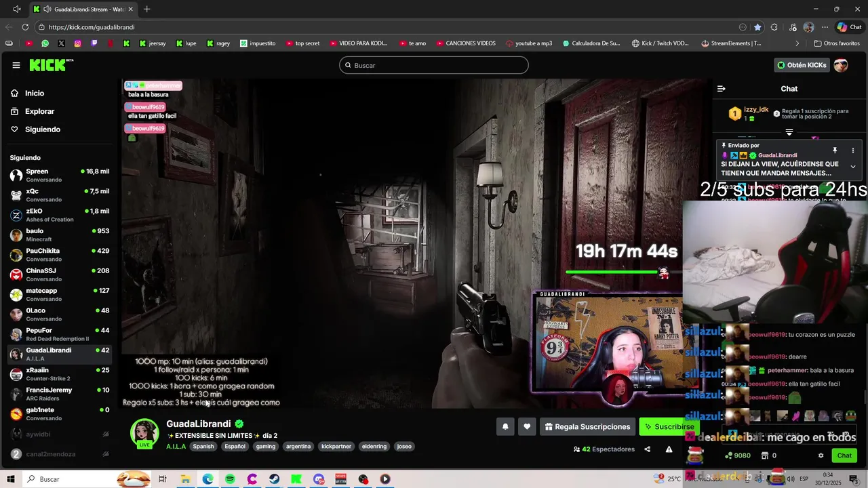Open FrancisJeremy channel in following list
This screenshot has height=488, width=868.
coord(60,394)
